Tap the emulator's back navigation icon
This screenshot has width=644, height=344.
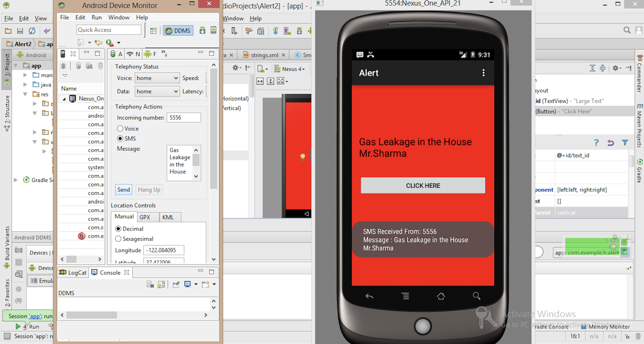coord(369,296)
